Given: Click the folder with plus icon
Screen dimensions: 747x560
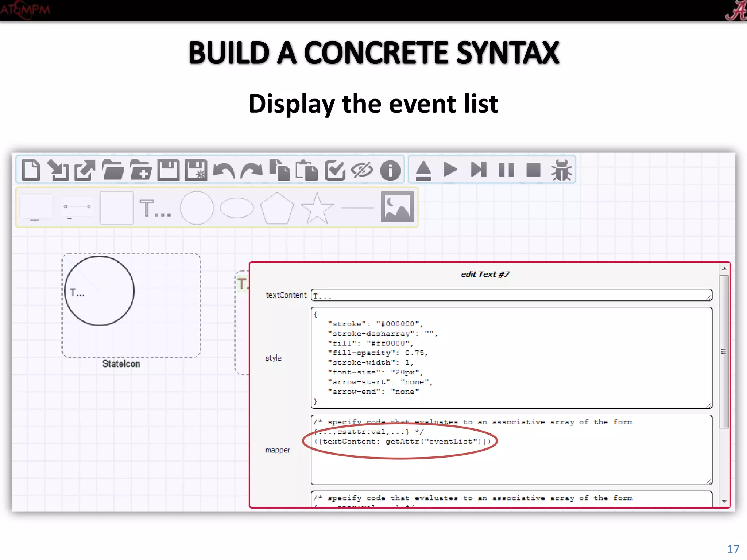Looking at the screenshot, I should point(140,170).
